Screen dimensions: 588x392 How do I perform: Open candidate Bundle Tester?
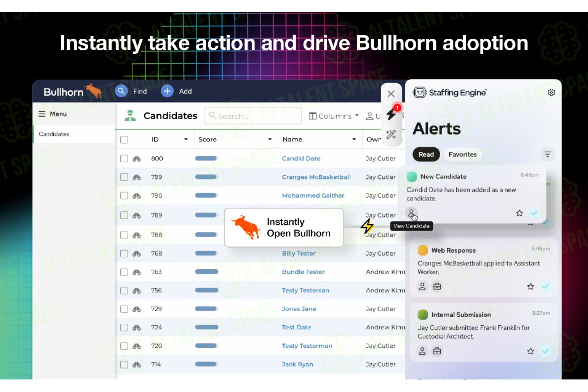click(x=303, y=272)
